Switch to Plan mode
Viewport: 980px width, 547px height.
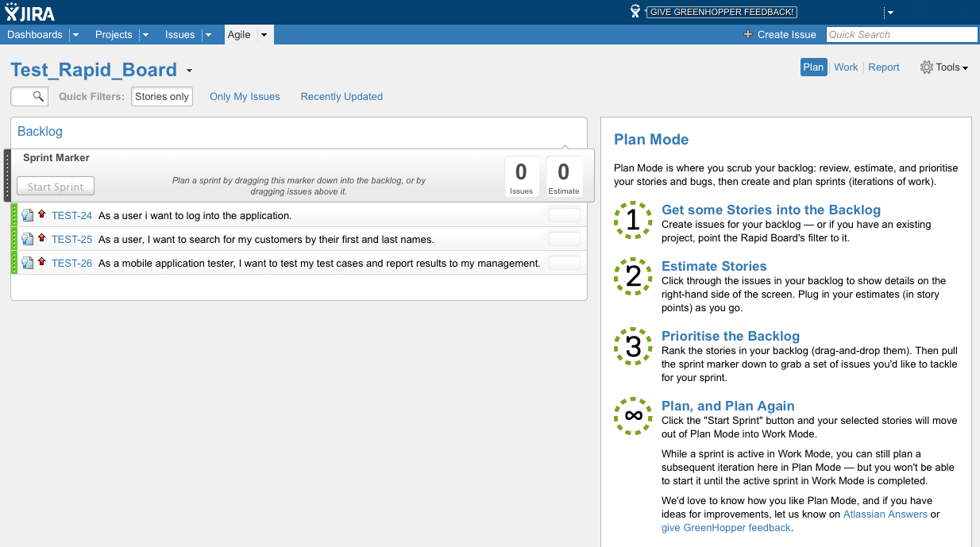813,67
